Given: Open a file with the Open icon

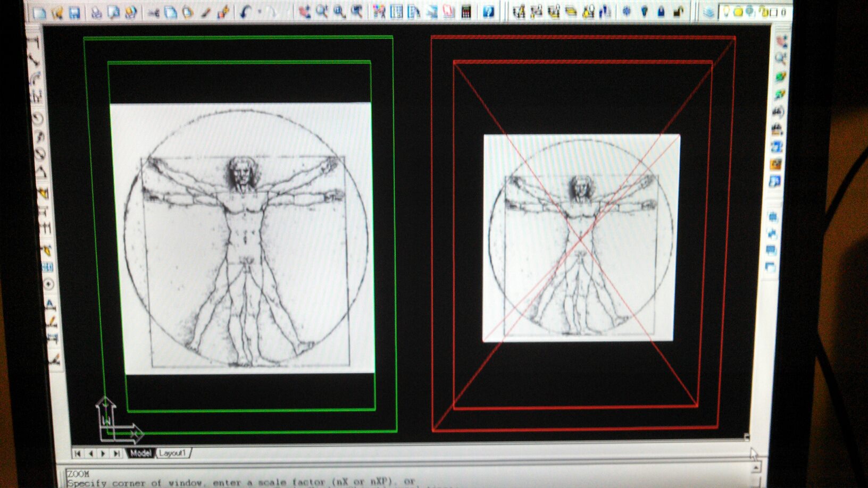Looking at the screenshot, I should pos(57,12).
